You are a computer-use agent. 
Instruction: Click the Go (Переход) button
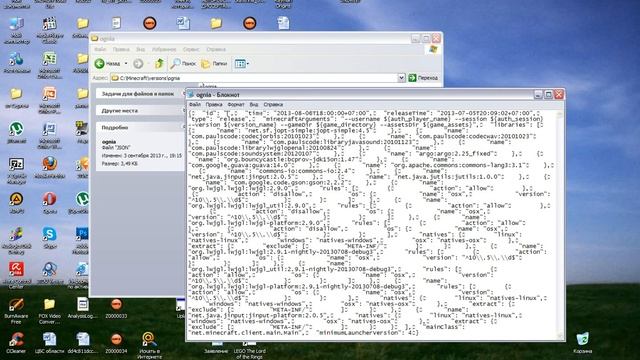pos(423,78)
